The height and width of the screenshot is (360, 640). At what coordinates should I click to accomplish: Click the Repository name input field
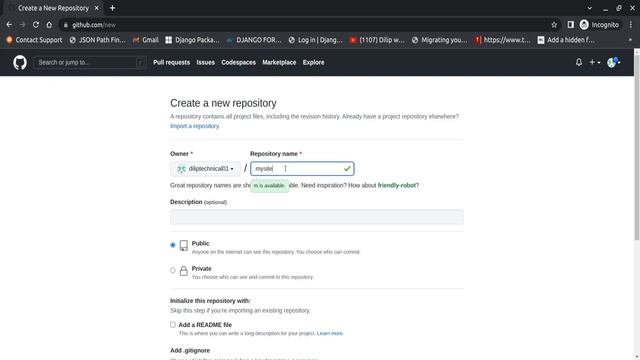coord(302,169)
